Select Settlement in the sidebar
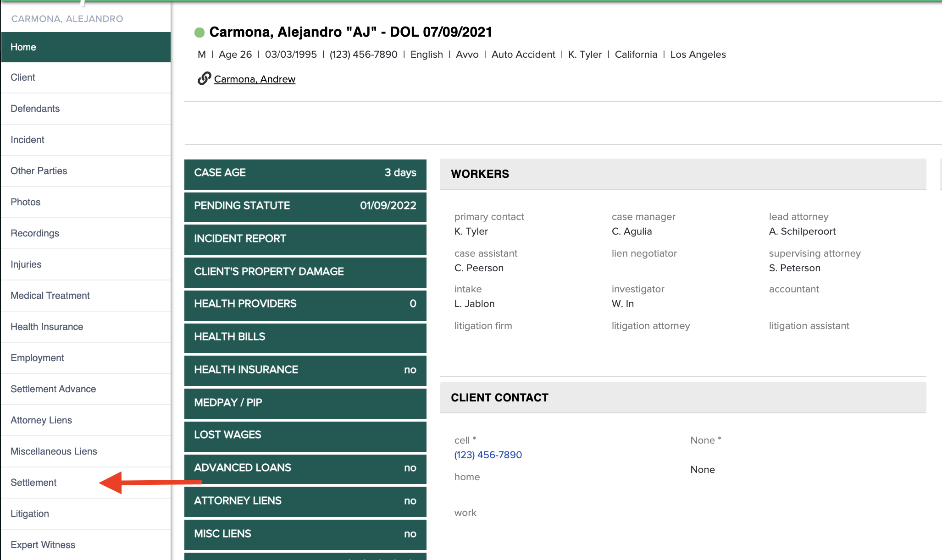The image size is (942, 560). click(33, 483)
